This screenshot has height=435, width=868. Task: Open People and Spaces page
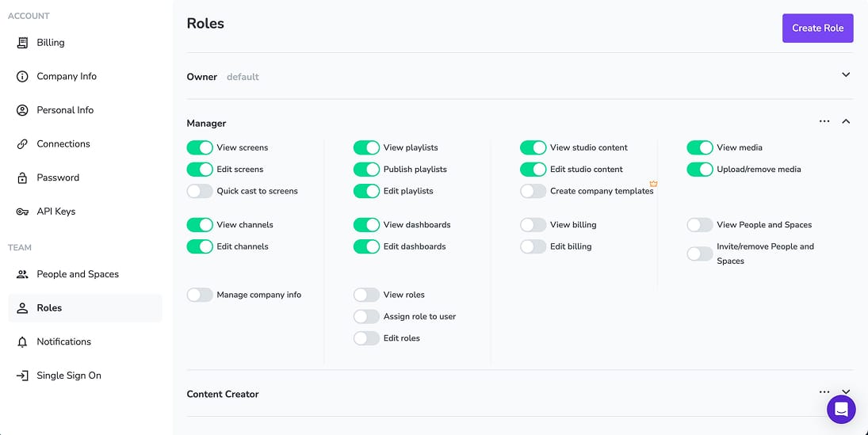(86, 274)
